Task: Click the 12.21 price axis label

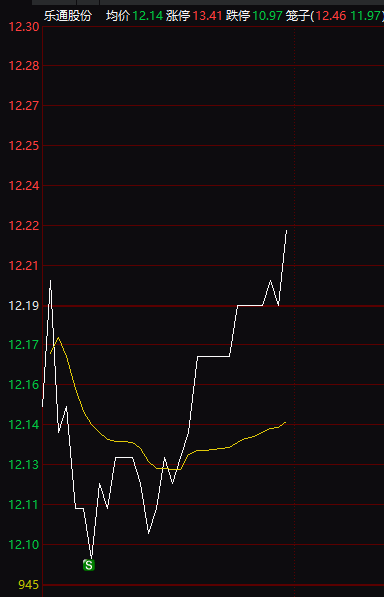Action: click(24, 265)
